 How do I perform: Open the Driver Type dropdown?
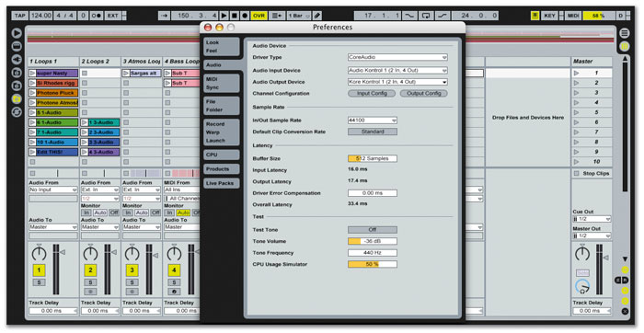(x=397, y=57)
